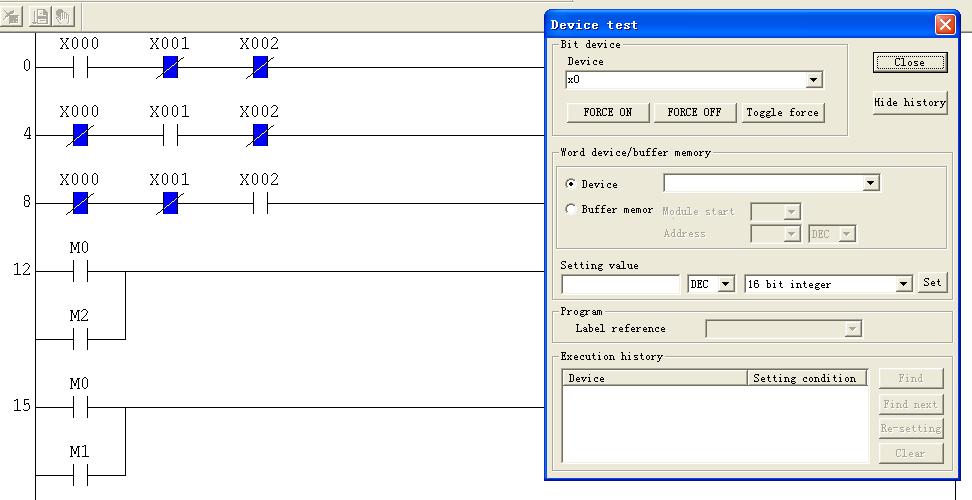Viewport: 972px width, 500px height.
Task: Open the Bit device dropdown showing x0
Action: click(814, 80)
